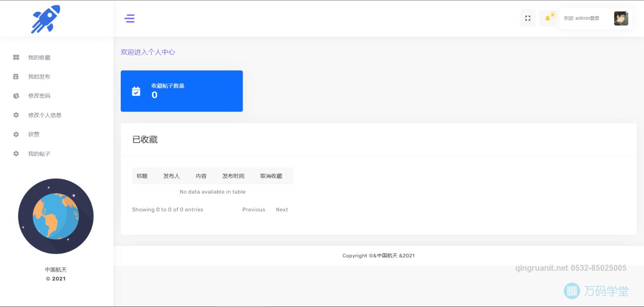Click the user avatar picture
Image resolution: width=644 pixels, height=307 pixels.
click(621, 19)
